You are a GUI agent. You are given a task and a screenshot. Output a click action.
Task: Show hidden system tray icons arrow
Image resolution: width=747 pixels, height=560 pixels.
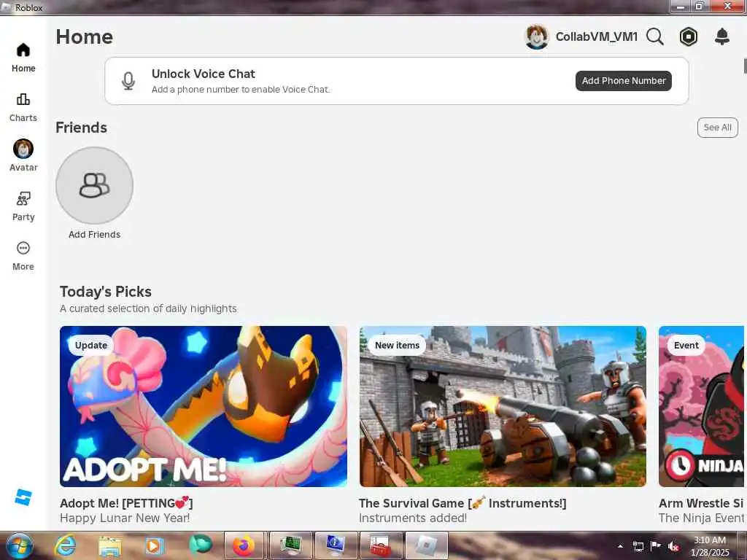coord(620,546)
